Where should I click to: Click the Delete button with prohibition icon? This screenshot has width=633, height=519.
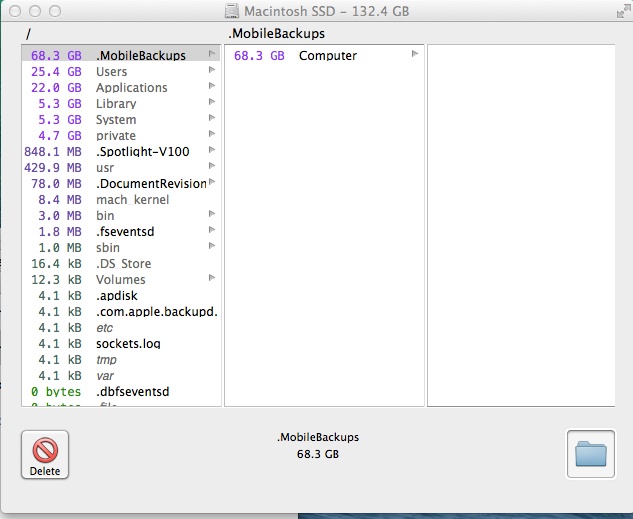45,455
